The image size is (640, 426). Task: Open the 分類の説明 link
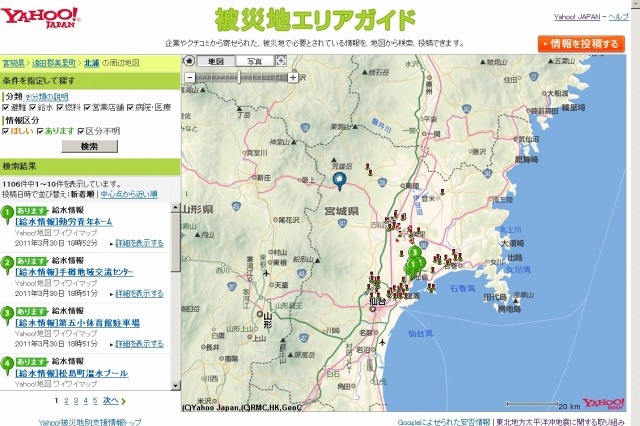(x=49, y=97)
